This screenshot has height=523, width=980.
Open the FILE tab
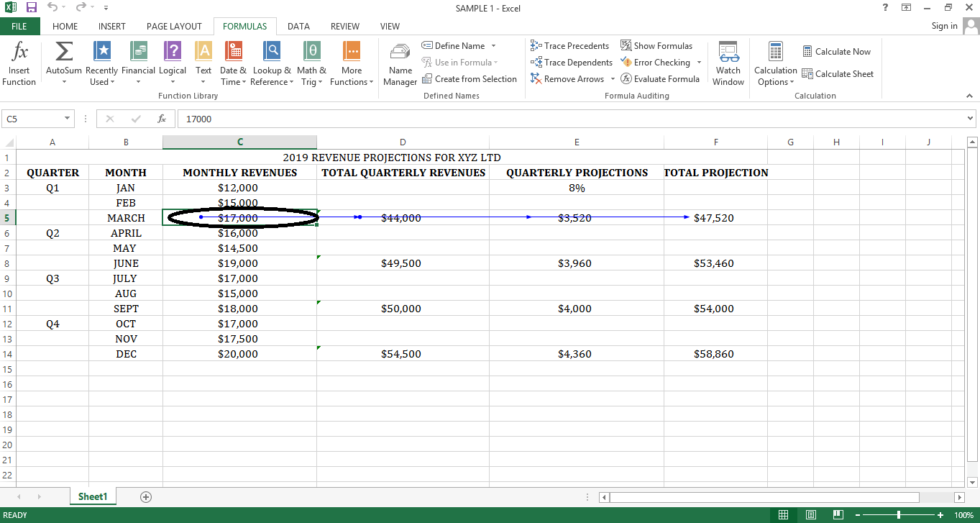pyautogui.click(x=19, y=27)
